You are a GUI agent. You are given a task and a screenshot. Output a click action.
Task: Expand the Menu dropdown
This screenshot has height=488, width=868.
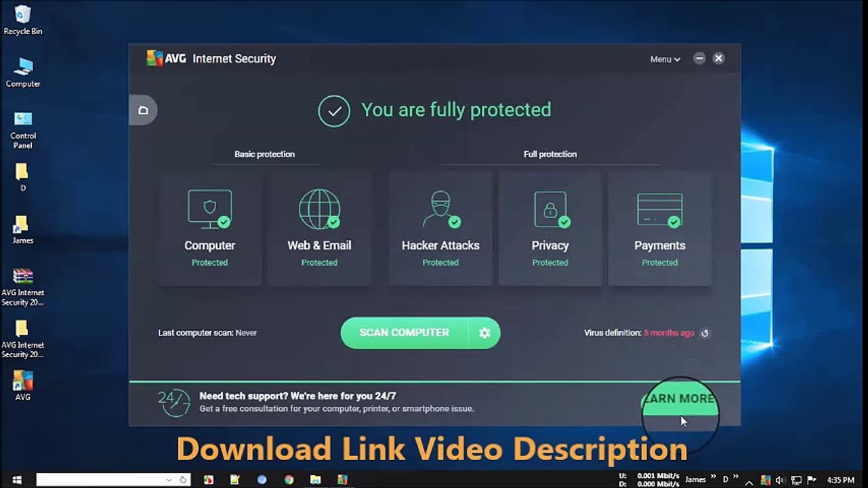665,59
